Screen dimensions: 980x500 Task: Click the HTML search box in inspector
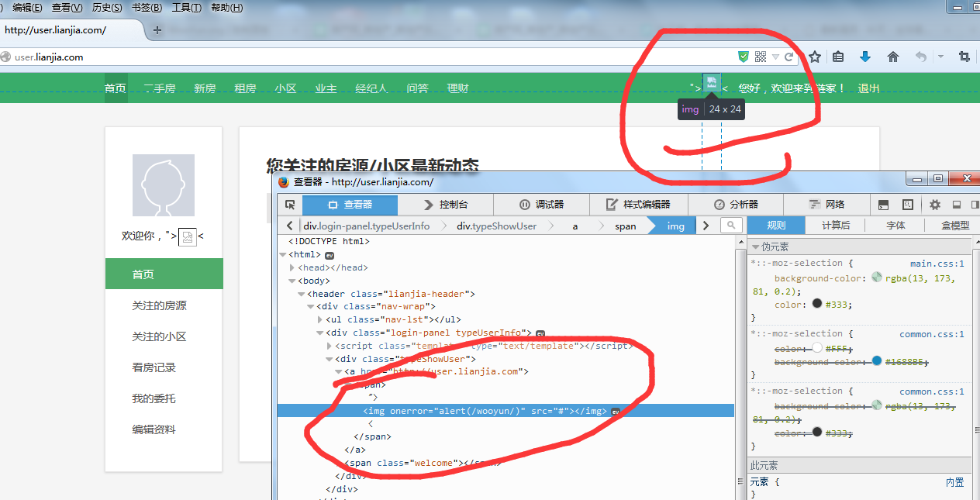point(730,226)
